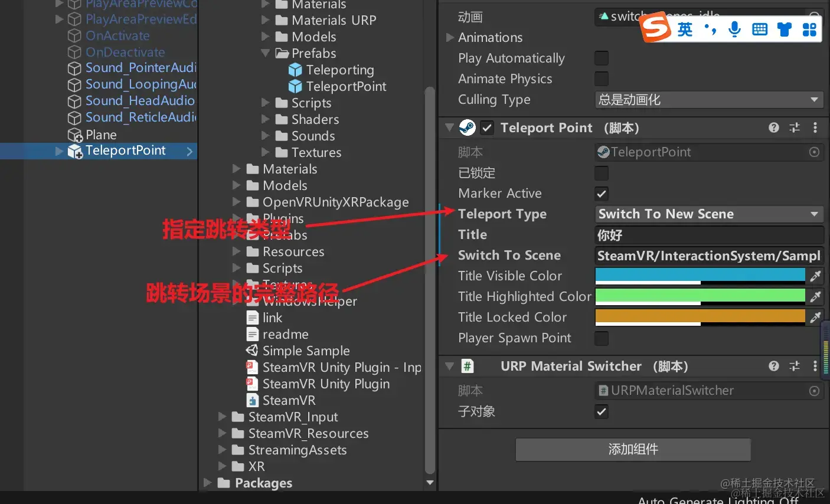
Task: Toggle Play Automatically checkbox
Action: click(602, 58)
